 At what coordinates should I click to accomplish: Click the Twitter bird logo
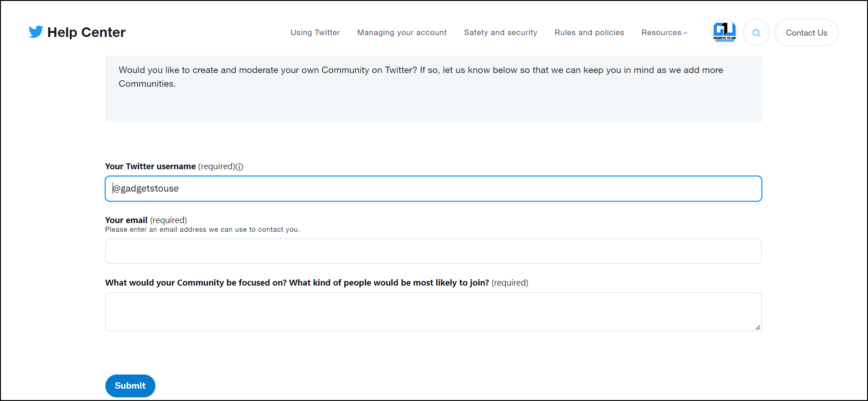coord(36,32)
